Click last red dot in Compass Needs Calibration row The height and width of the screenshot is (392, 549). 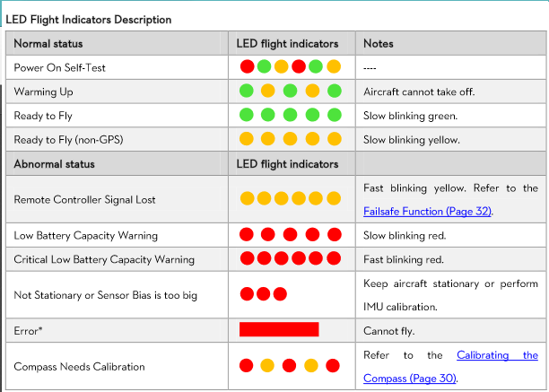point(333,365)
